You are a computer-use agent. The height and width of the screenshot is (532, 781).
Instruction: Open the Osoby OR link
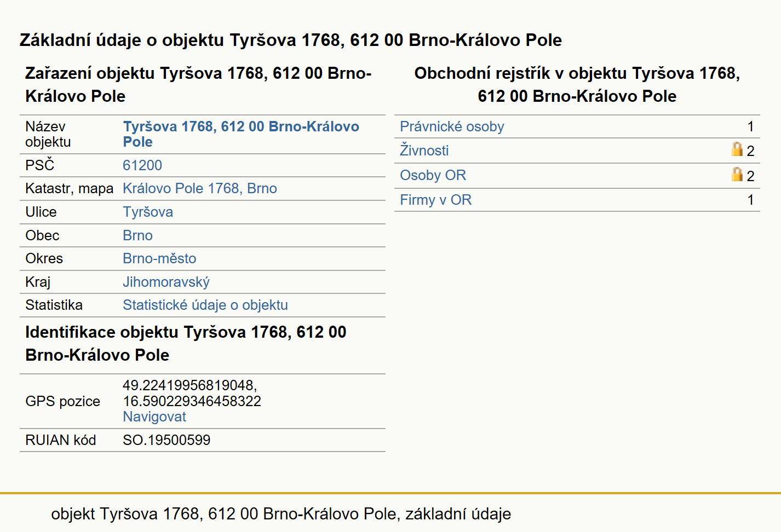[433, 175]
